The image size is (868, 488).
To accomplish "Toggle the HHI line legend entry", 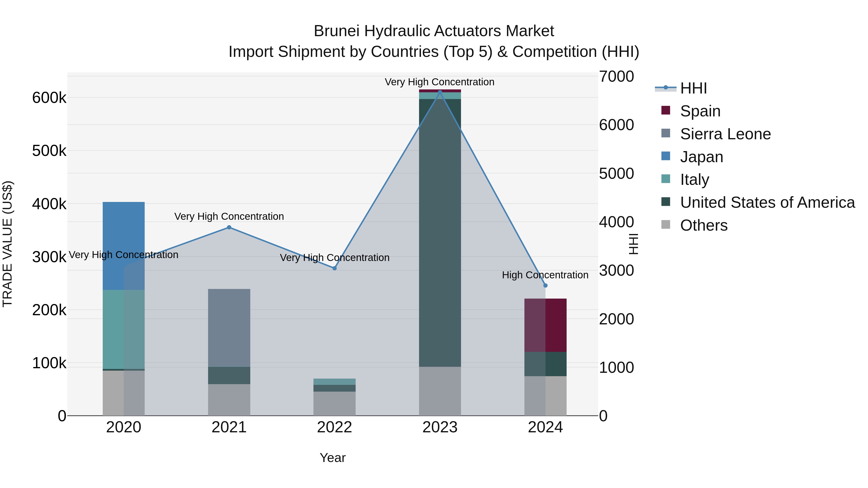I will pyautogui.click(x=681, y=88).
